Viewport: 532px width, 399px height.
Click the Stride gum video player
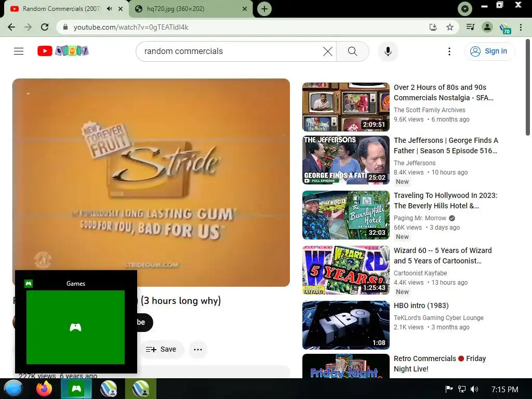point(151,182)
